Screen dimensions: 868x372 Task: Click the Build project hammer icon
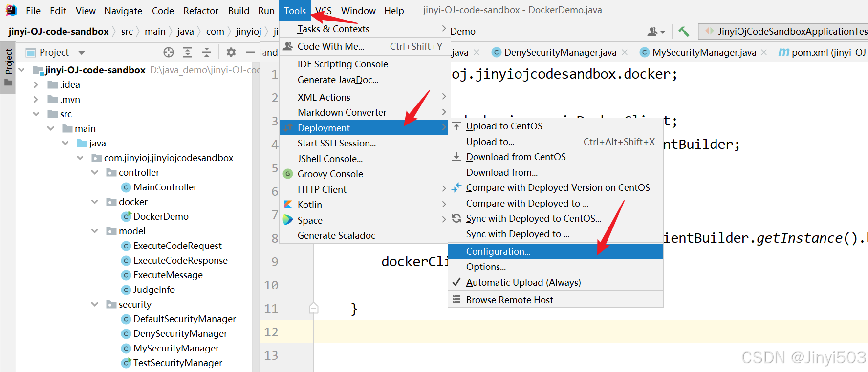click(x=684, y=32)
